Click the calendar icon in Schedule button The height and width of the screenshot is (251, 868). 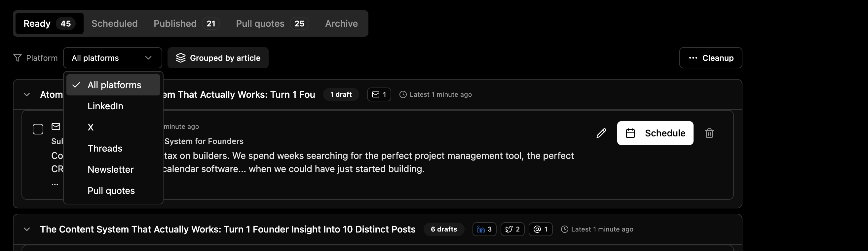pyautogui.click(x=630, y=133)
